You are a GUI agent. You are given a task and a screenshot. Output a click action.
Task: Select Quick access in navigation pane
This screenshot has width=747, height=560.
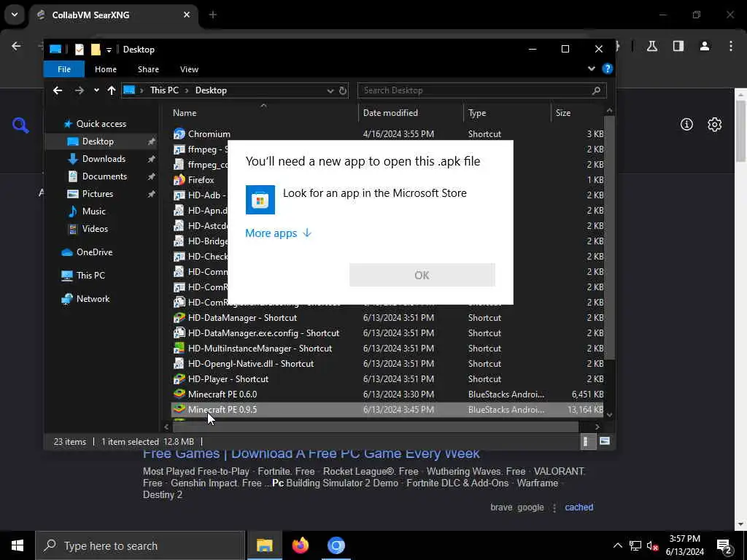[x=101, y=124]
